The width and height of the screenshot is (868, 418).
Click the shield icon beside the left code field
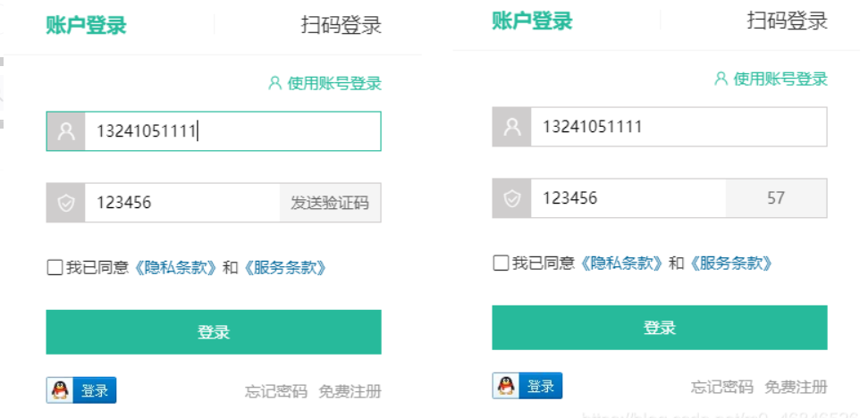point(66,203)
